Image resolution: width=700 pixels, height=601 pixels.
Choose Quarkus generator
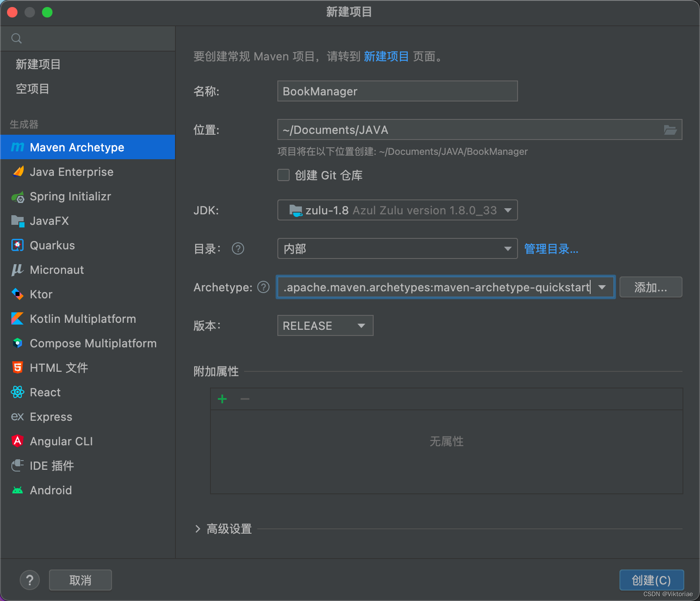coord(87,245)
